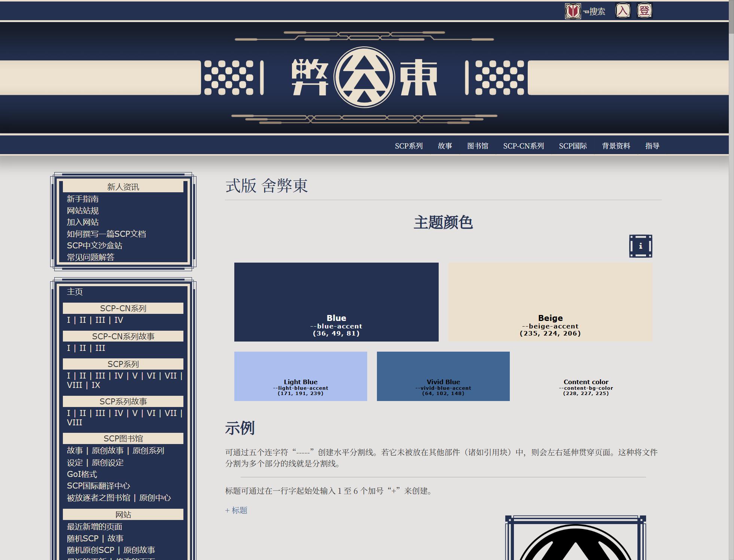
Task: Click the info icon above color swatches
Action: point(640,246)
